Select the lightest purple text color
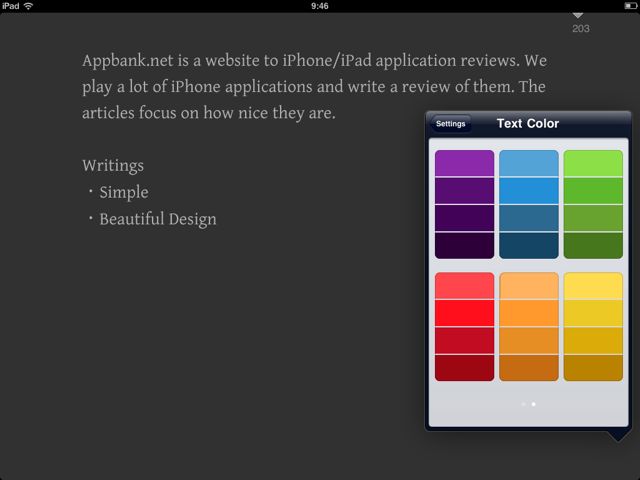 pos(464,163)
